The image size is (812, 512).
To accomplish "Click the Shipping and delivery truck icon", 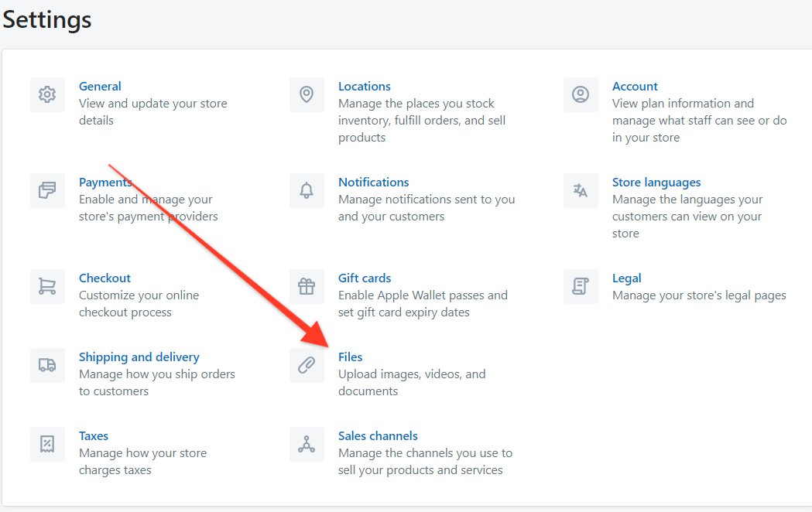I will [x=47, y=365].
